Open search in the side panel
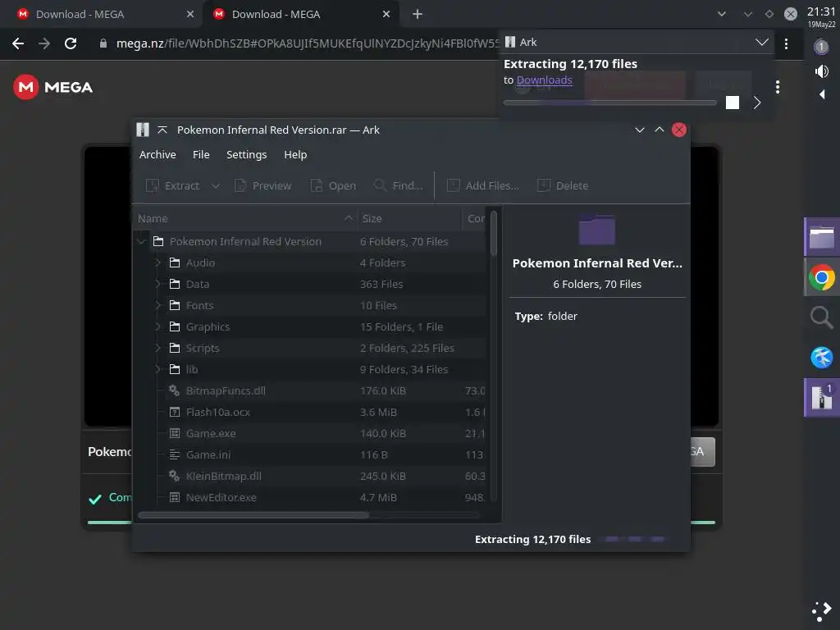This screenshot has width=840, height=630. pyautogui.click(x=821, y=317)
